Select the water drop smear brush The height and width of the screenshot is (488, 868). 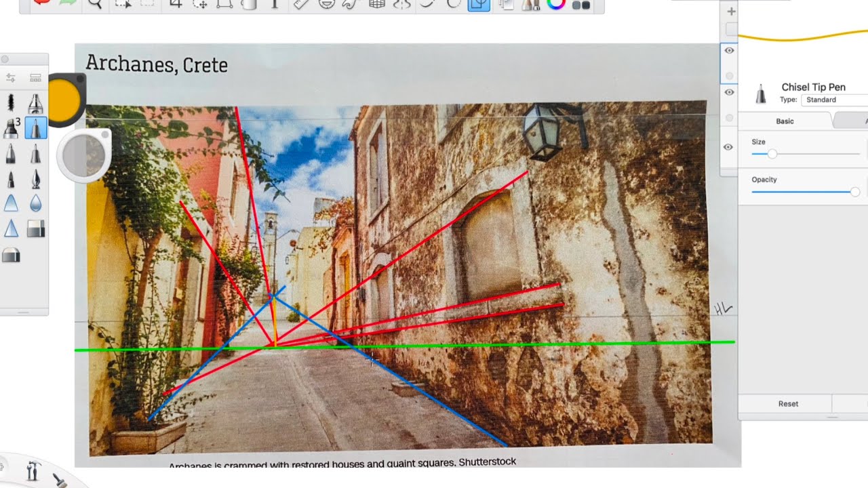pyautogui.click(x=35, y=203)
